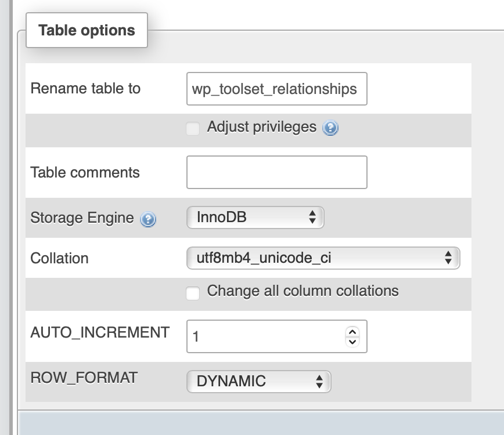This screenshot has height=435, width=504.
Task: Open the DYNAMIC row format dropdown
Action: pos(258,381)
